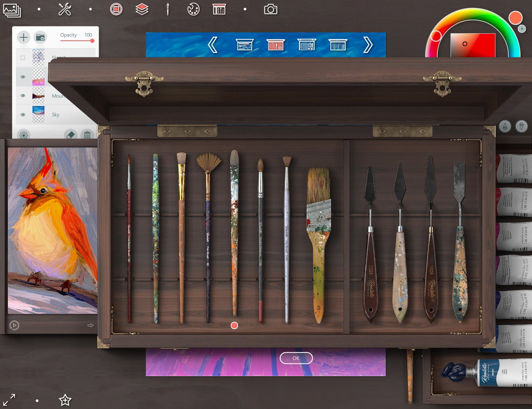Select the Sketch layer thumbnail

(38, 58)
